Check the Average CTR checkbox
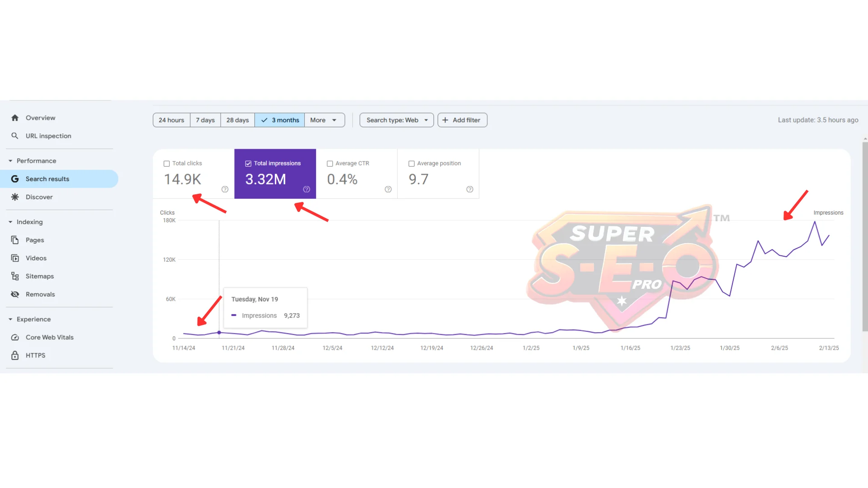The image size is (868, 488). tap(330, 164)
